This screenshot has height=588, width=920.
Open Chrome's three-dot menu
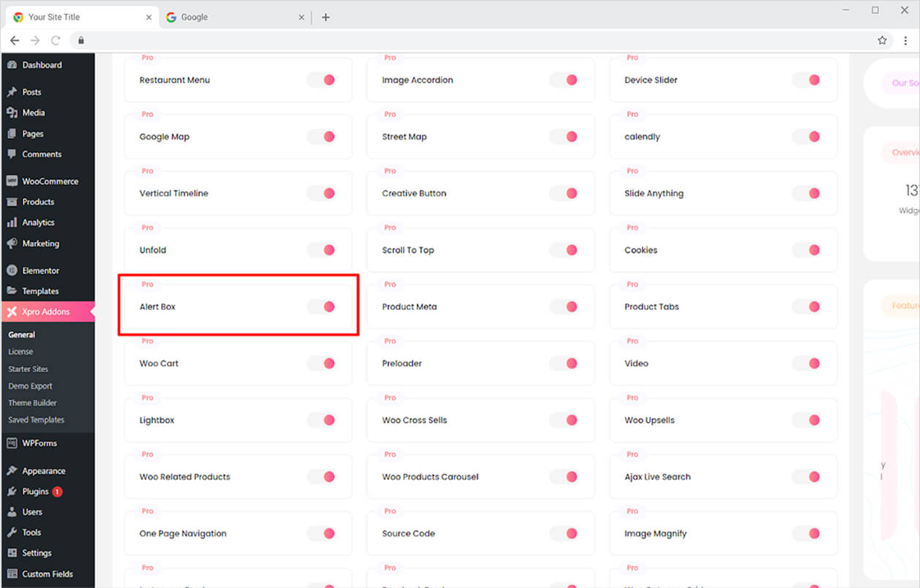coord(906,41)
